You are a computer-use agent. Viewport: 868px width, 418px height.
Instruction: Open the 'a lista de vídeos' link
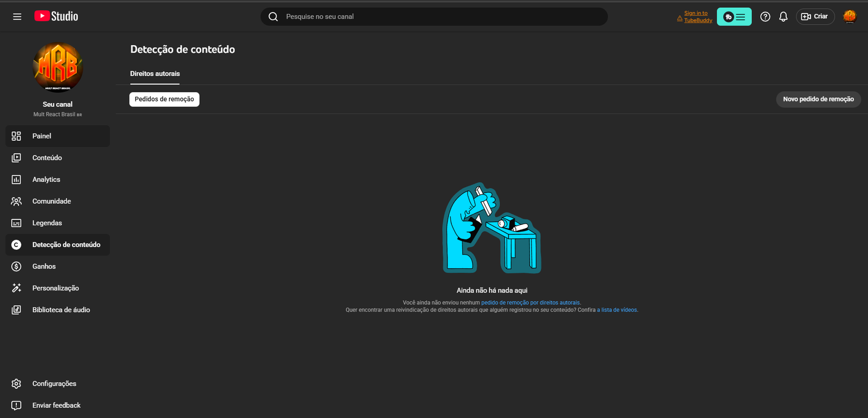tap(617, 310)
